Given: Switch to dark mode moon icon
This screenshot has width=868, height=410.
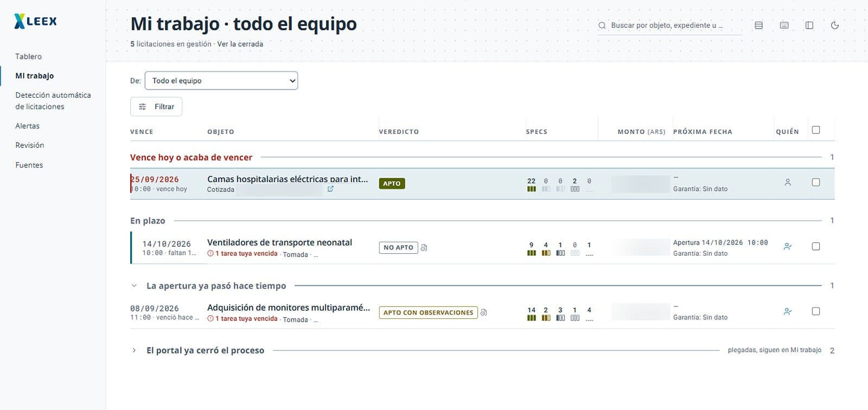Looking at the screenshot, I should tap(835, 25).
